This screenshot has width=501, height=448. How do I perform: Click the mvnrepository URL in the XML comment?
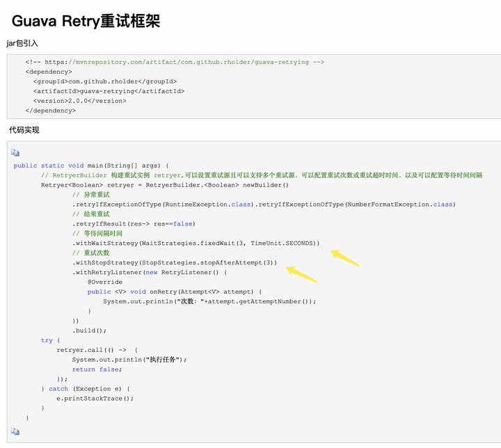tap(189, 62)
